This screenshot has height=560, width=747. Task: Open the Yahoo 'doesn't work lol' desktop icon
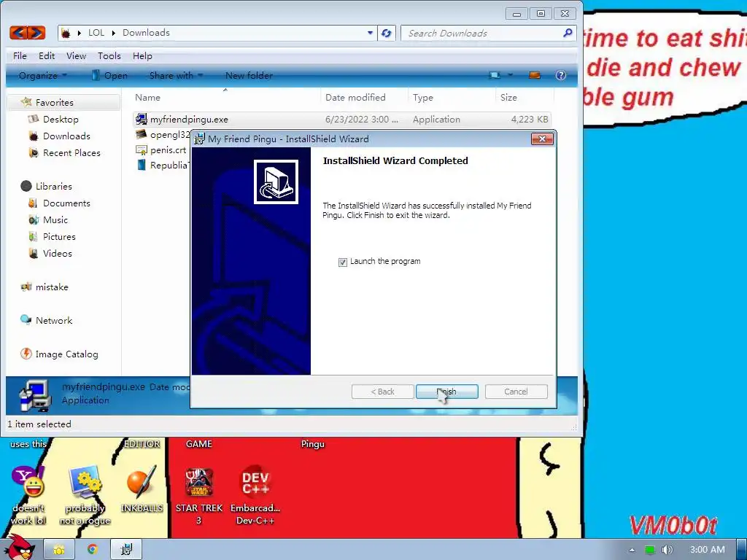pos(28,495)
